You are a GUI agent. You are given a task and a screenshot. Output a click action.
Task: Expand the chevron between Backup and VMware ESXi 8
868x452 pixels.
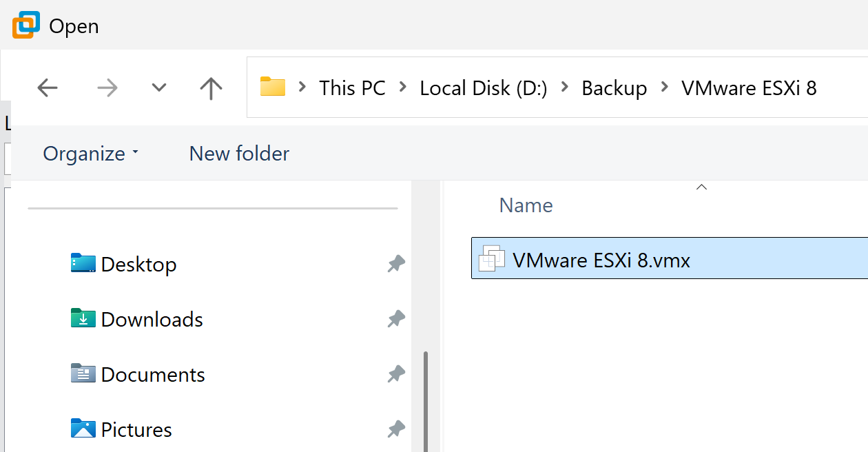tap(664, 88)
